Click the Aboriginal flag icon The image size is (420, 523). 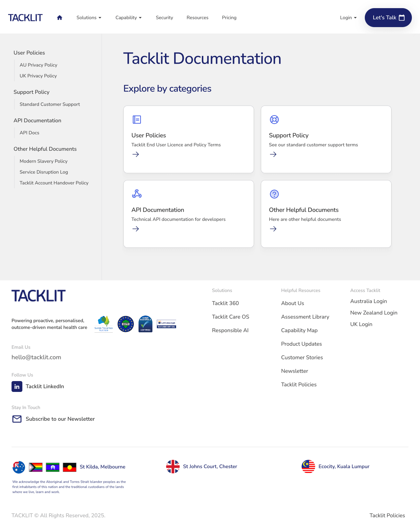(x=70, y=467)
